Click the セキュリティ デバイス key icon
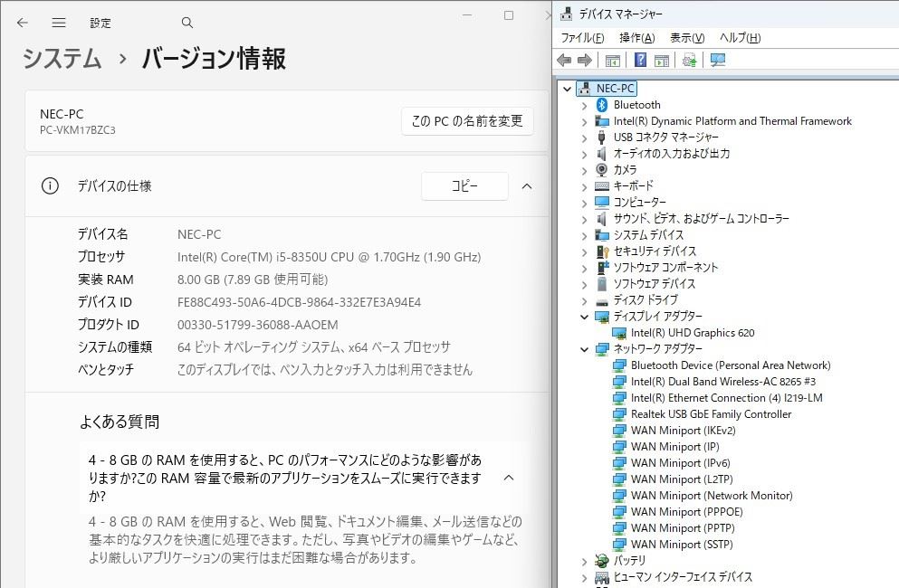899x588 pixels. point(602,251)
